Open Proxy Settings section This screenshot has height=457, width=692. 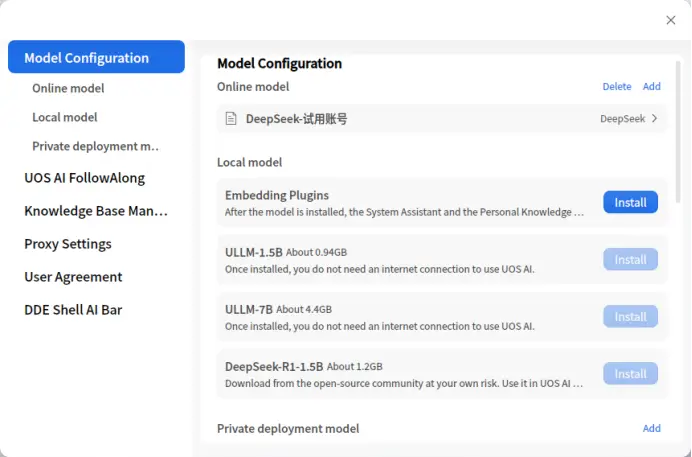(x=68, y=244)
